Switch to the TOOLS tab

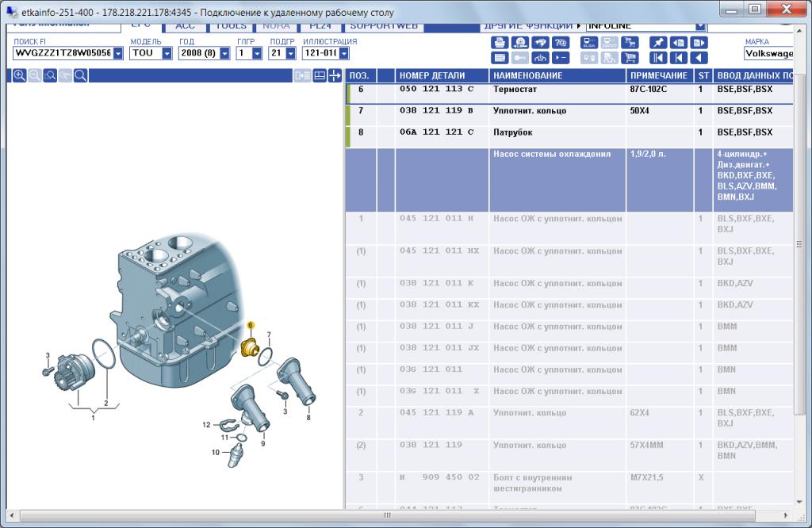click(x=231, y=26)
